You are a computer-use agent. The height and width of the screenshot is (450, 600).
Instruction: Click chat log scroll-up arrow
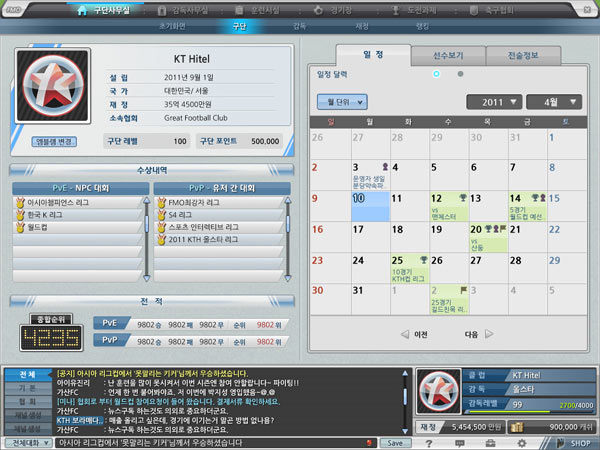405,373
